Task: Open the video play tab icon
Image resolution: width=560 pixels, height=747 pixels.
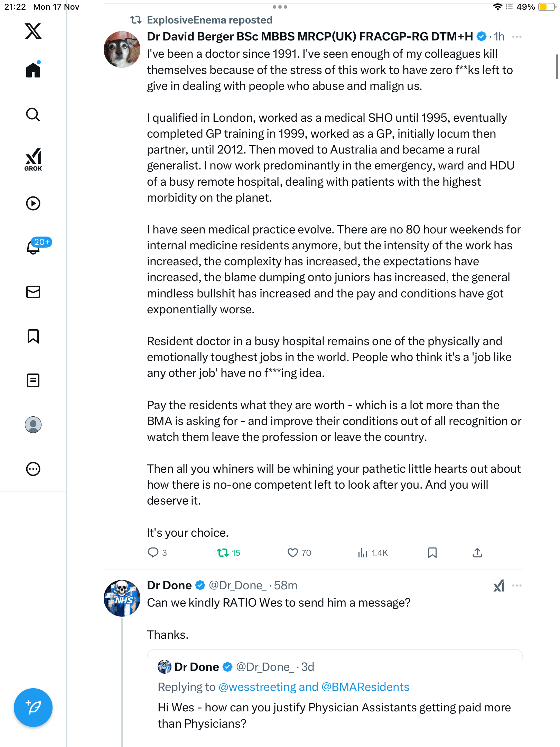Action: coord(33,203)
